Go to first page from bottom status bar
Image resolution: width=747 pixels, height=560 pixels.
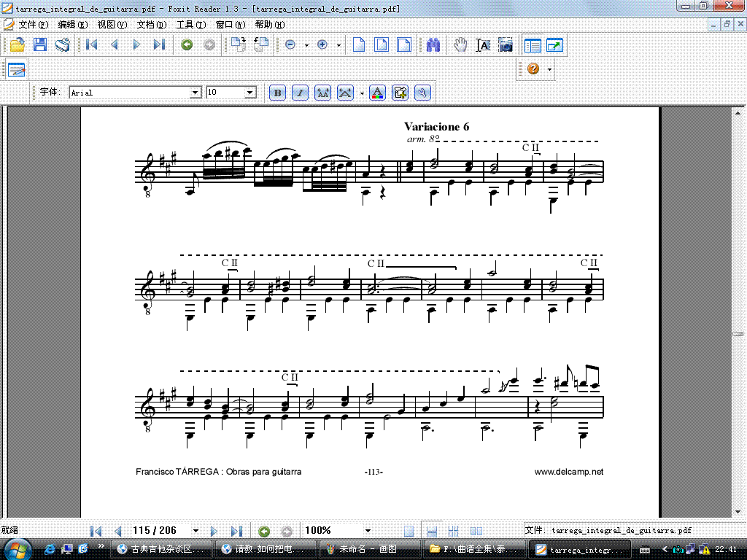[x=96, y=531]
